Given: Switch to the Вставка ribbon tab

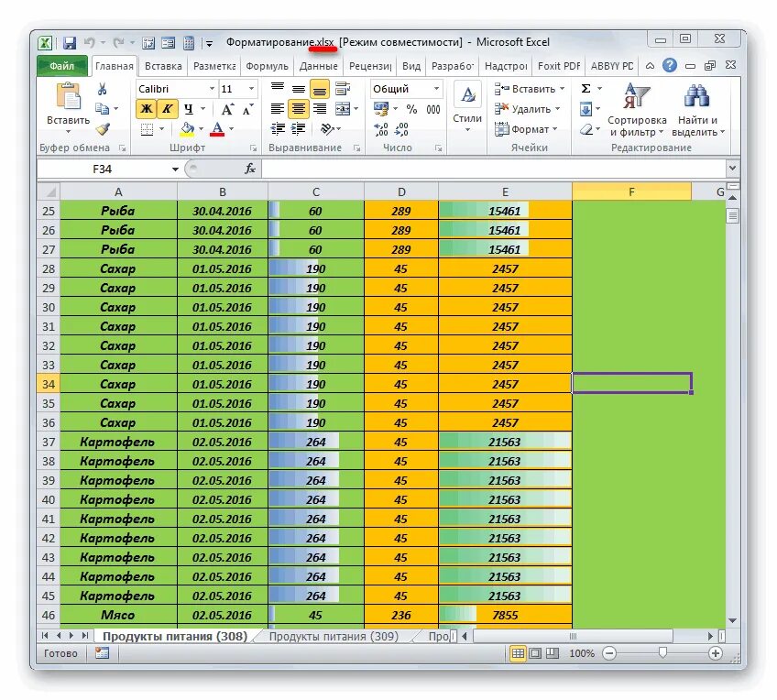Looking at the screenshot, I should point(163,66).
